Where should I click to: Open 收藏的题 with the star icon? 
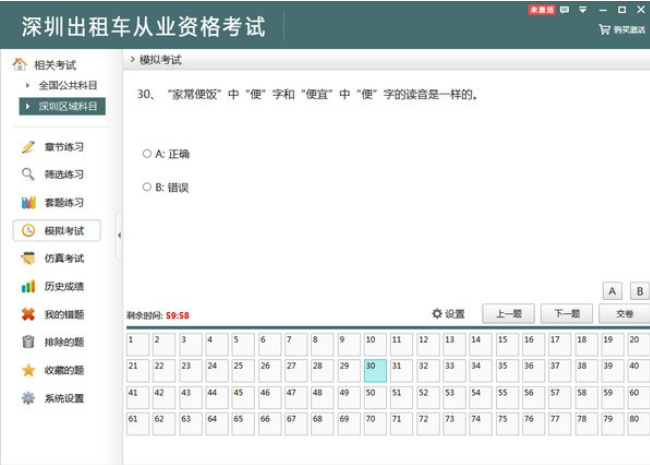pyautogui.click(x=62, y=370)
